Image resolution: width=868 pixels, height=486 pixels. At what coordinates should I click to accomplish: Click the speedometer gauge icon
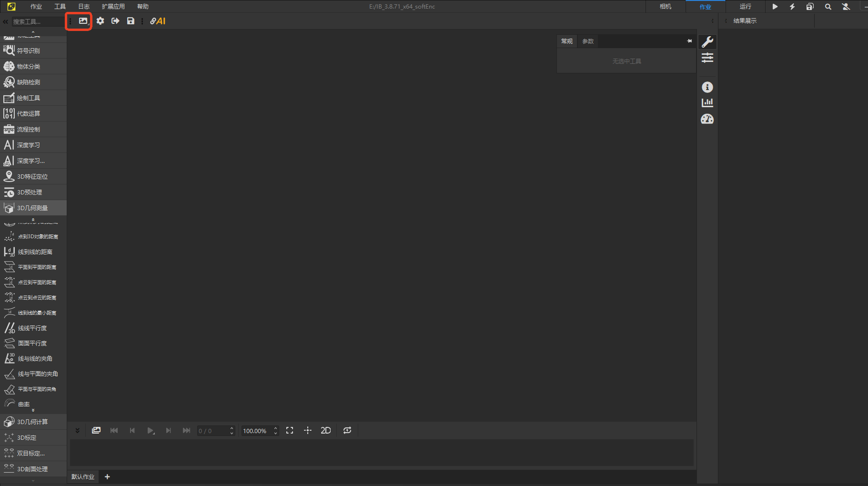tap(707, 119)
